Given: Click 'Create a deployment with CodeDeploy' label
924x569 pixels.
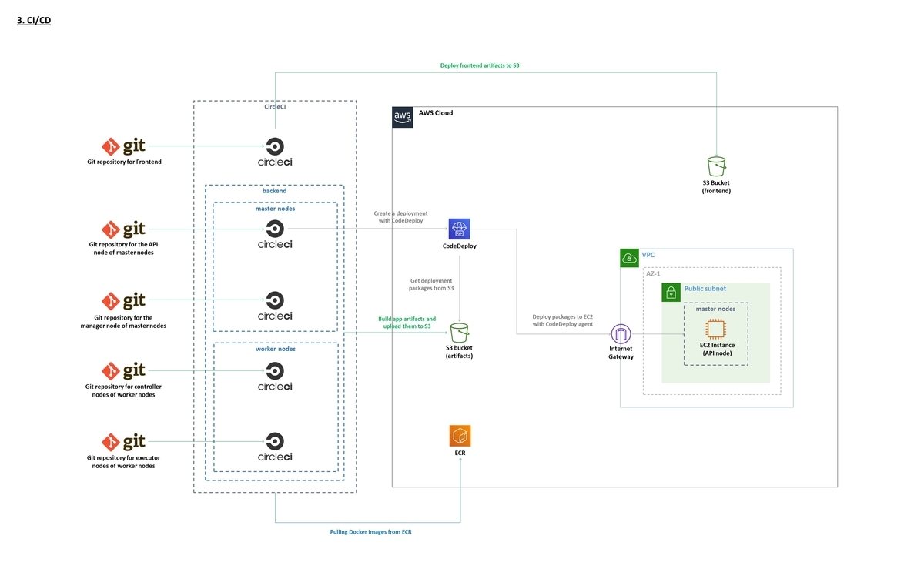Looking at the screenshot, I should [x=400, y=217].
